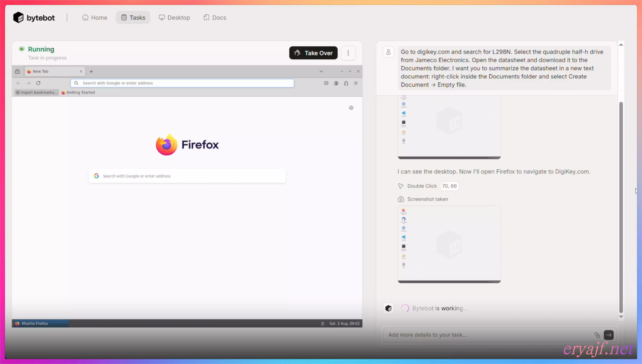The width and height of the screenshot is (642, 364).
Task: Click the attach file paperclip icon
Action: [x=597, y=335]
